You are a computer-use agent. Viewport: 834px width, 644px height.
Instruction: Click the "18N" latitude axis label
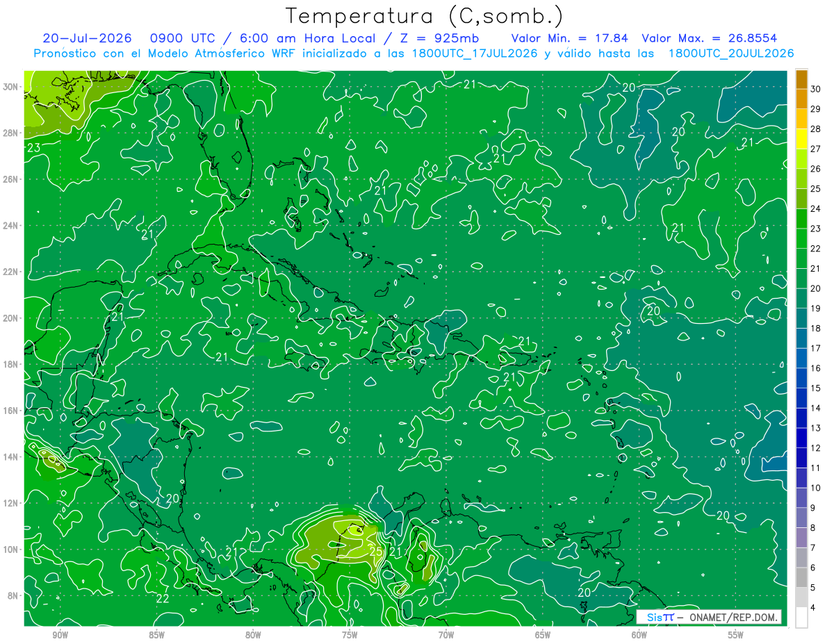click(x=12, y=364)
